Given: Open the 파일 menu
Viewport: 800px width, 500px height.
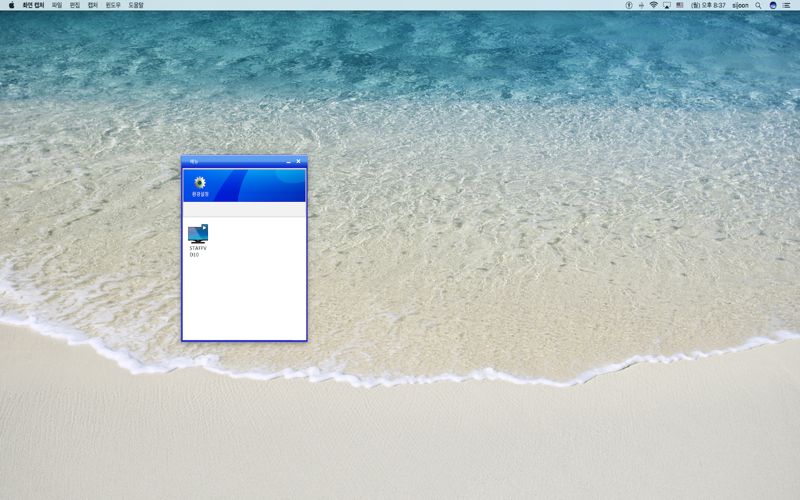Looking at the screenshot, I should [57, 5].
